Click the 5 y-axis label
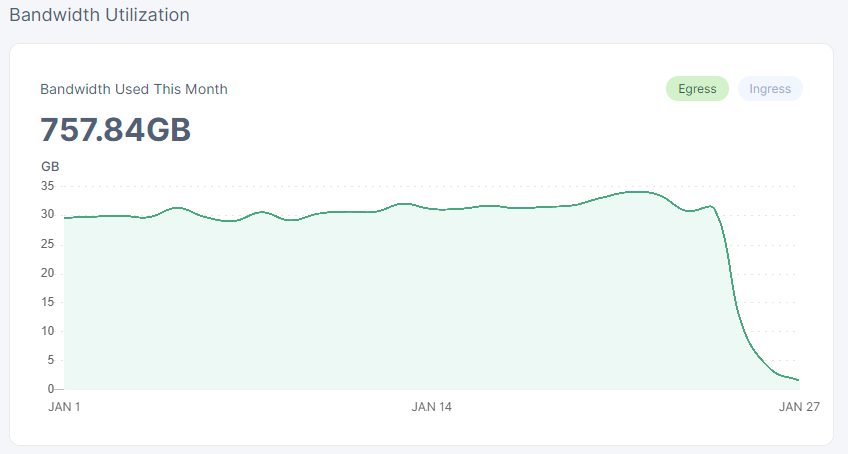This screenshot has height=454, width=848. click(x=50, y=360)
